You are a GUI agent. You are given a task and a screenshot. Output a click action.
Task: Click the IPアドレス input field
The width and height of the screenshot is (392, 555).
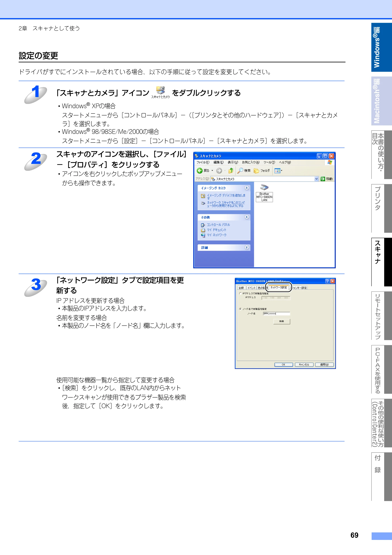coord(276,298)
